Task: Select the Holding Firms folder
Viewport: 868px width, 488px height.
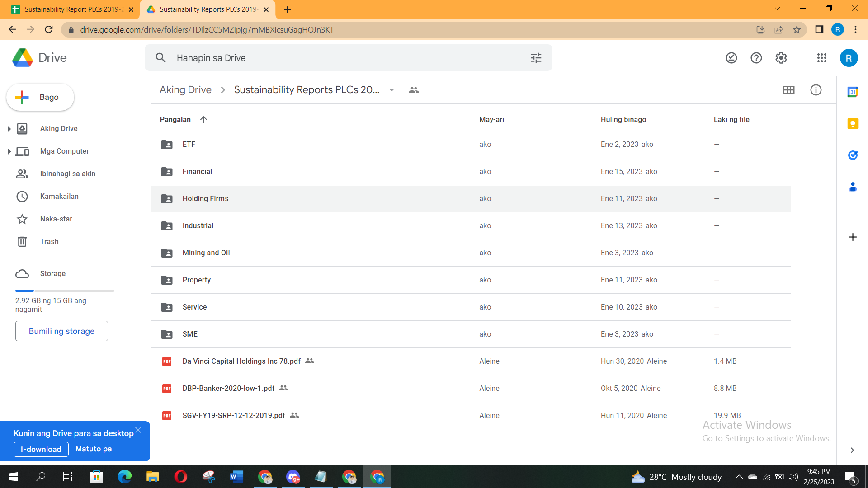Action: coord(471,199)
